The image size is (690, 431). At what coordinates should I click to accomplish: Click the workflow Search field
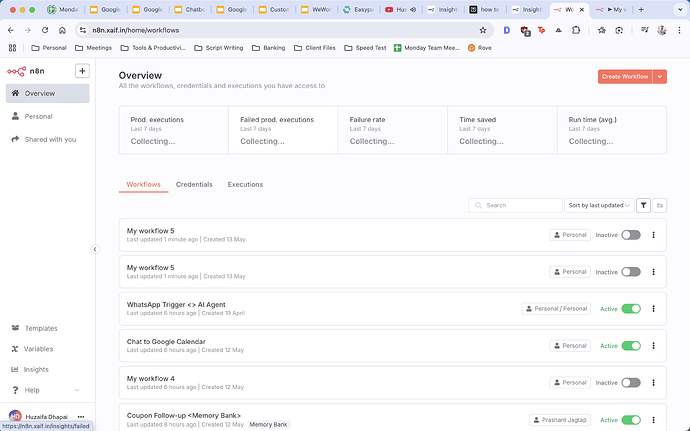tap(515, 205)
